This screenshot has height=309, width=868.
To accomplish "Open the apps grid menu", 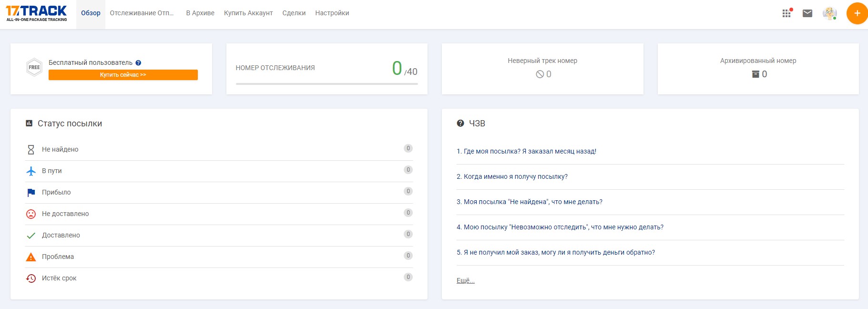I will click(786, 13).
